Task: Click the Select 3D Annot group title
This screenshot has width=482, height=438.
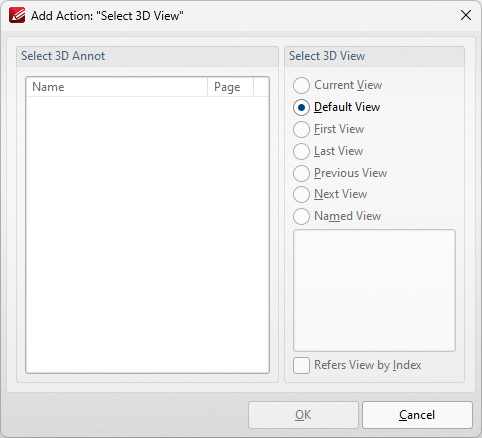Action: [63, 56]
